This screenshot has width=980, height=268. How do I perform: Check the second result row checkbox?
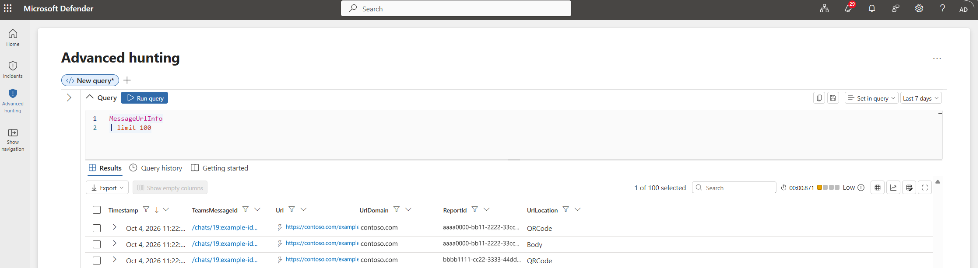coord(97,244)
